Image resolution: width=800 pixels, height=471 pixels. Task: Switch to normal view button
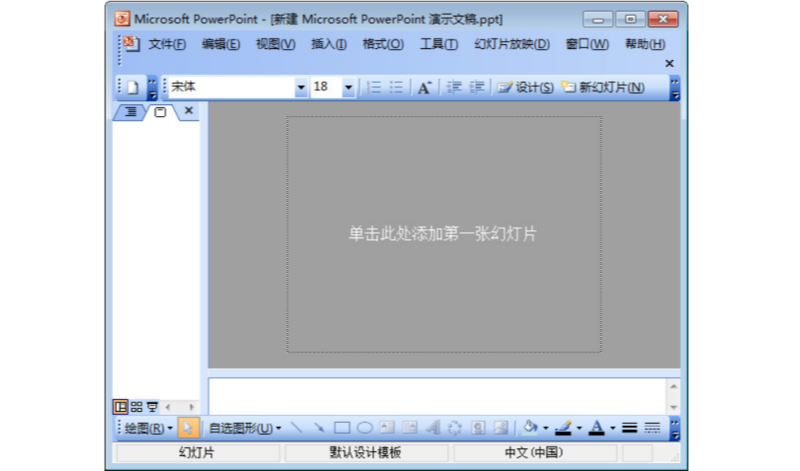[120, 407]
